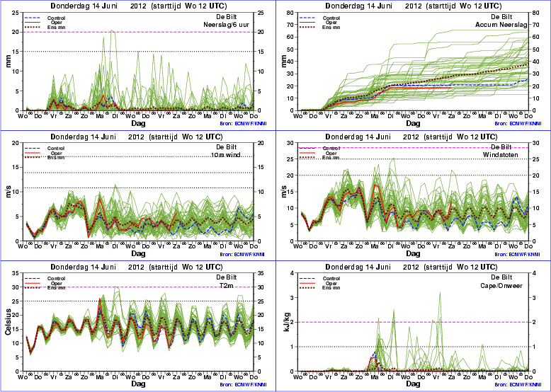Image resolution: width=551 pixels, height=392 pixels.
Task: Click 'Dag' x-axis label of T2m chart
Action: [138, 384]
